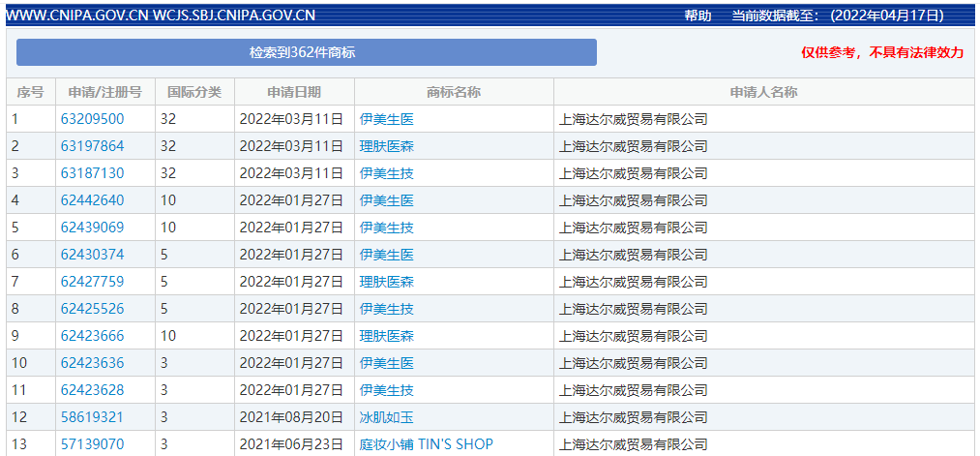Select applicant name in row 13
The height and width of the screenshot is (456, 980).
(633, 444)
